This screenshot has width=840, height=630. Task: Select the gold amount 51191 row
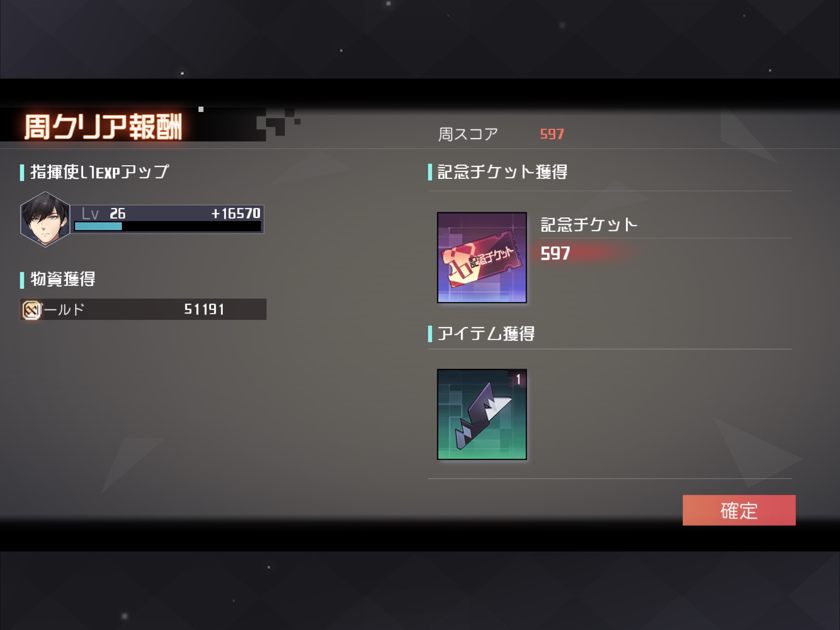(143, 309)
